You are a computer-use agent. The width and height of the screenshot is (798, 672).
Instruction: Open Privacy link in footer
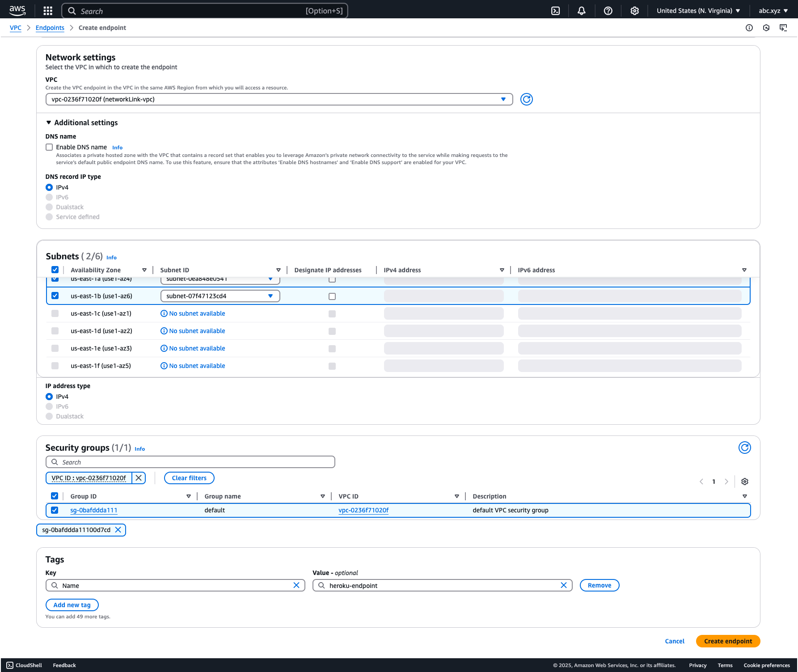pos(698,665)
